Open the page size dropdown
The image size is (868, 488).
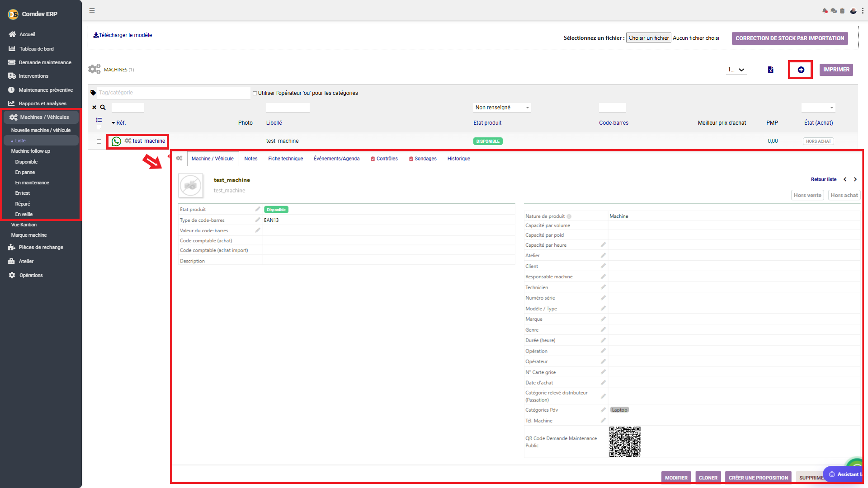(x=736, y=70)
